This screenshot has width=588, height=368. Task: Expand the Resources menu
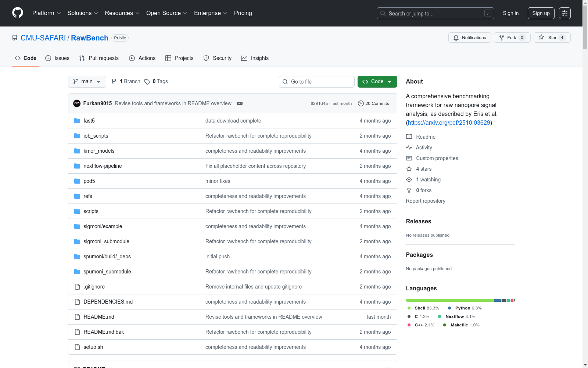tap(122, 13)
